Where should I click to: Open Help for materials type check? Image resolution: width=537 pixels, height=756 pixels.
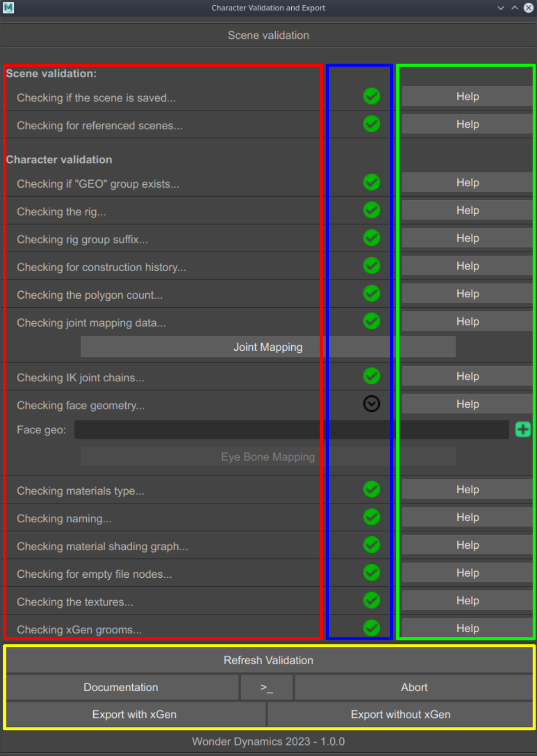467,489
